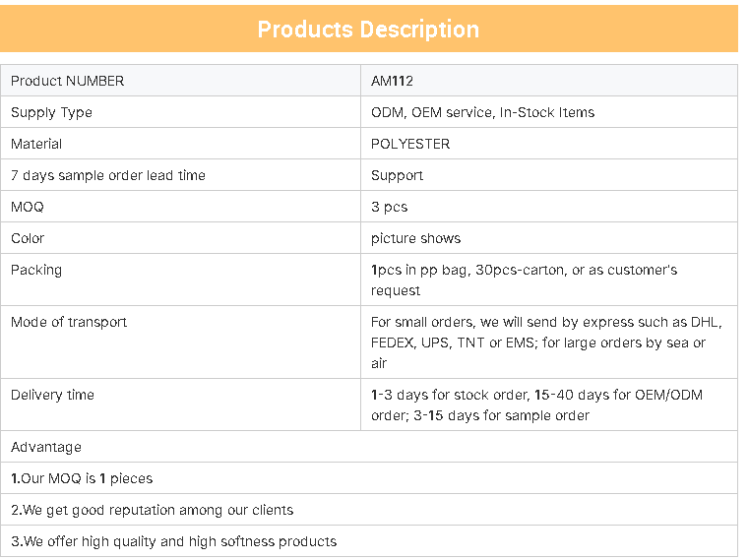Click the 3 pcs MOQ value
The height and width of the screenshot is (560, 749).
pos(390,207)
